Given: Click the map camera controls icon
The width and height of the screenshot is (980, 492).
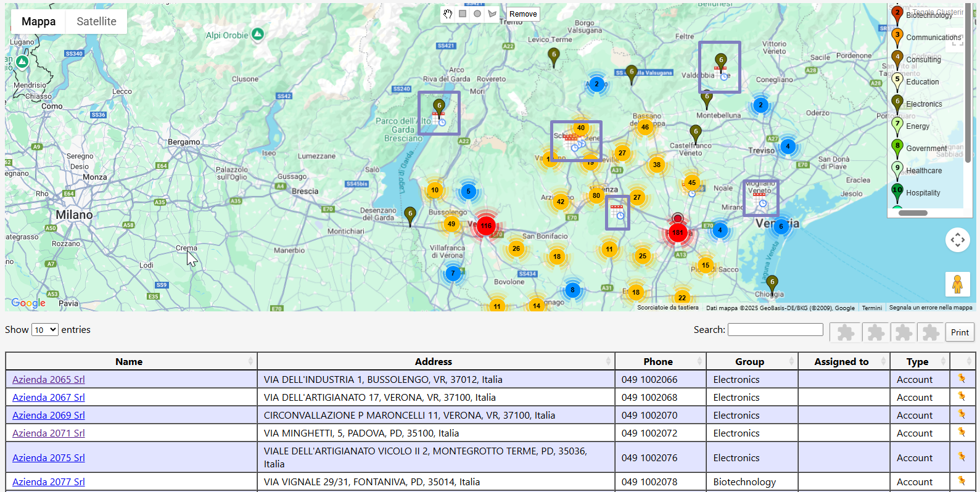Looking at the screenshot, I should (957, 240).
